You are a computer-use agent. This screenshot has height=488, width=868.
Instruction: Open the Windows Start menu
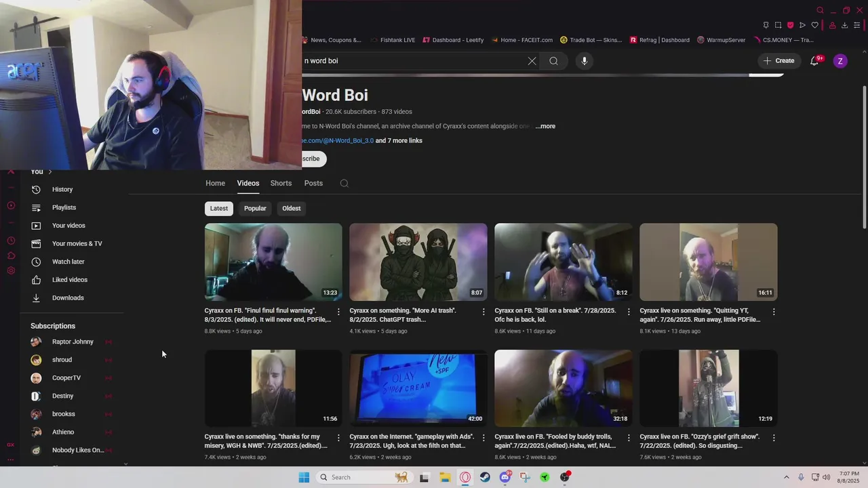pos(304,477)
